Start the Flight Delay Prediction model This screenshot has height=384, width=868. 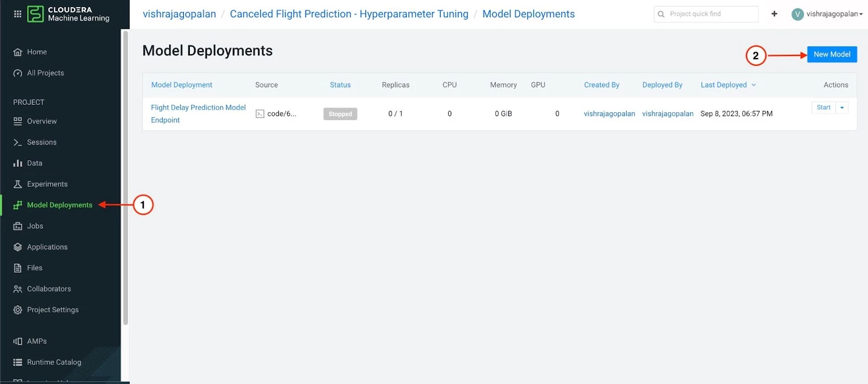click(x=824, y=108)
